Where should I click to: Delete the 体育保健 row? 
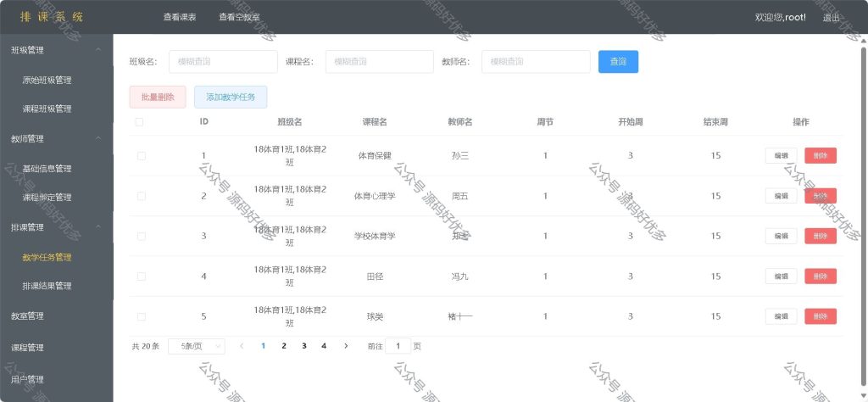[x=821, y=155]
